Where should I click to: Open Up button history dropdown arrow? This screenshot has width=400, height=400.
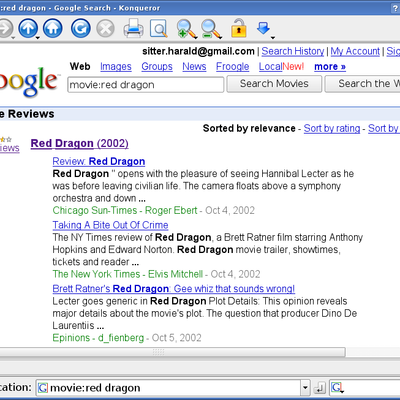pyautogui.click(x=38, y=38)
